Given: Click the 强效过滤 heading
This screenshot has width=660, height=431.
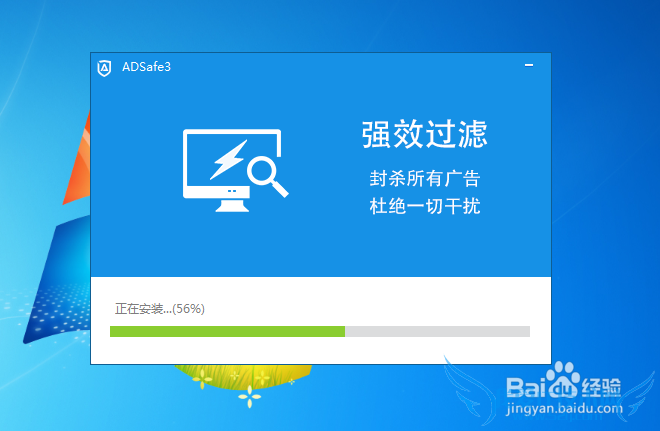Looking at the screenshot, I should 424,134.
